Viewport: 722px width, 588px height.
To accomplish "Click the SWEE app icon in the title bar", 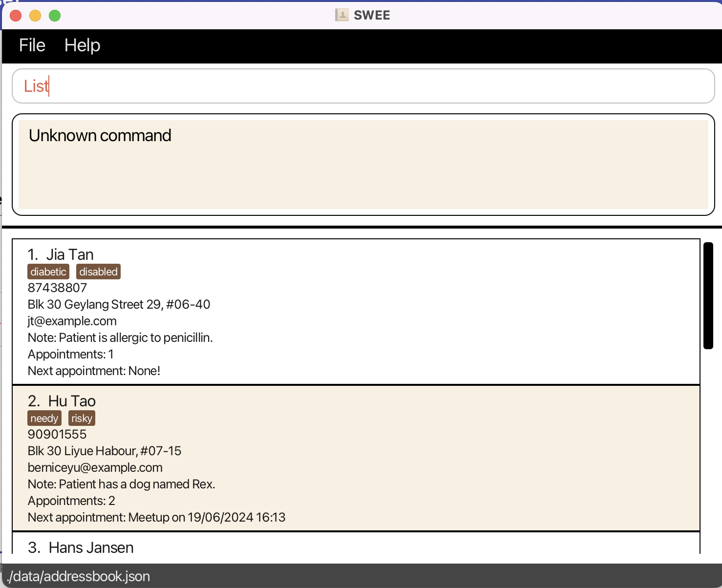I will [341, 15].
